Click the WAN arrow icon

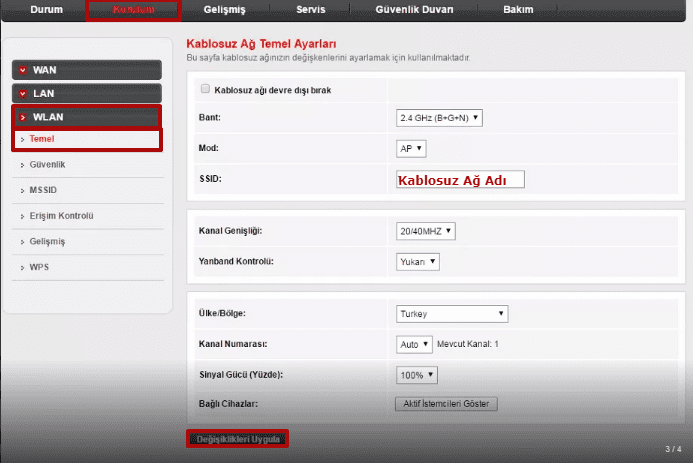[x=23, y=70]
